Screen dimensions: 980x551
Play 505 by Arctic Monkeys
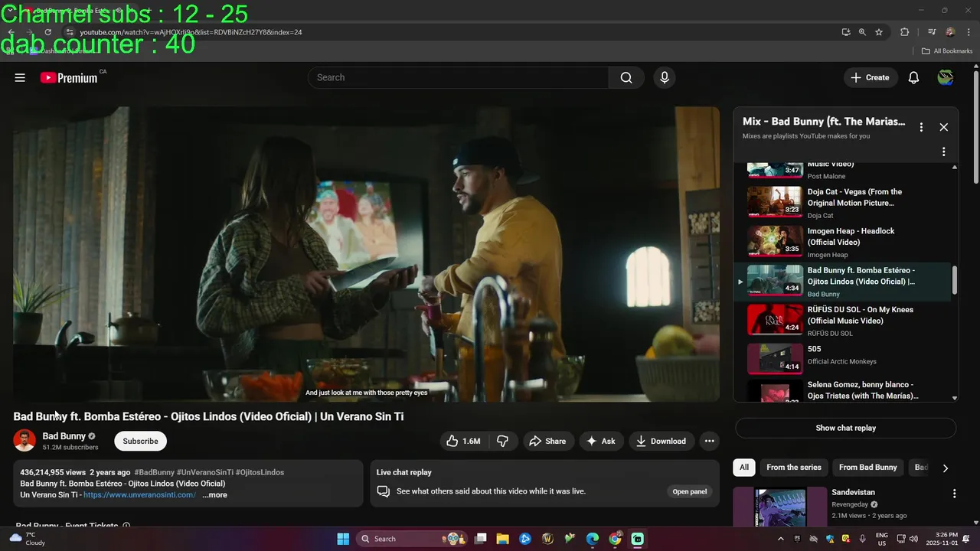[842, 360]
